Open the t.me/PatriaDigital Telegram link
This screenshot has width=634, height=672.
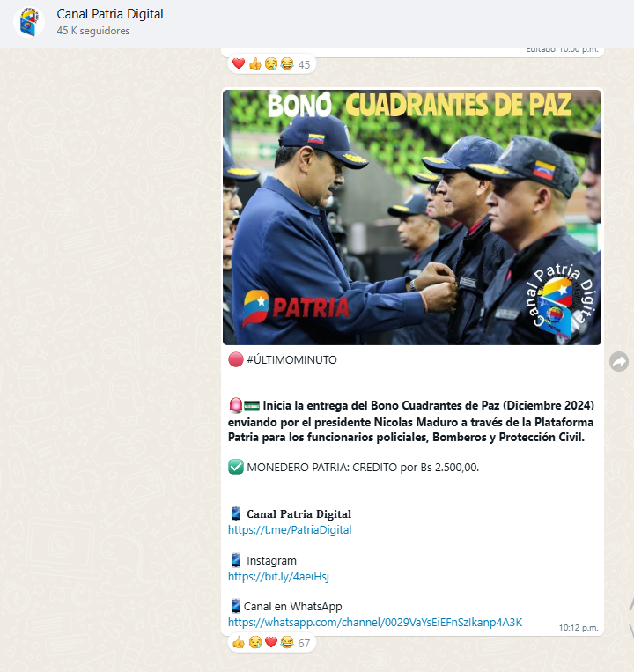[290, 529]
